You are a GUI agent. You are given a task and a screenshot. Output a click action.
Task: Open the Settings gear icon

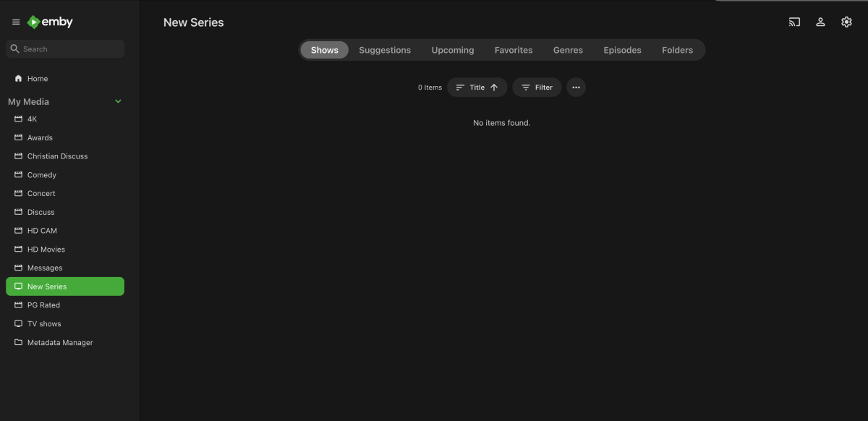[x=846, y=22]
